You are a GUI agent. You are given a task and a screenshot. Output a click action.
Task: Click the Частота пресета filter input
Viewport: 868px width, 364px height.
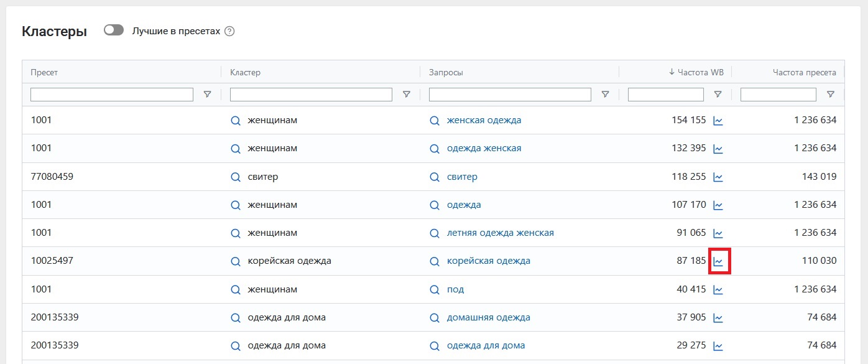[x=778, y=95]
